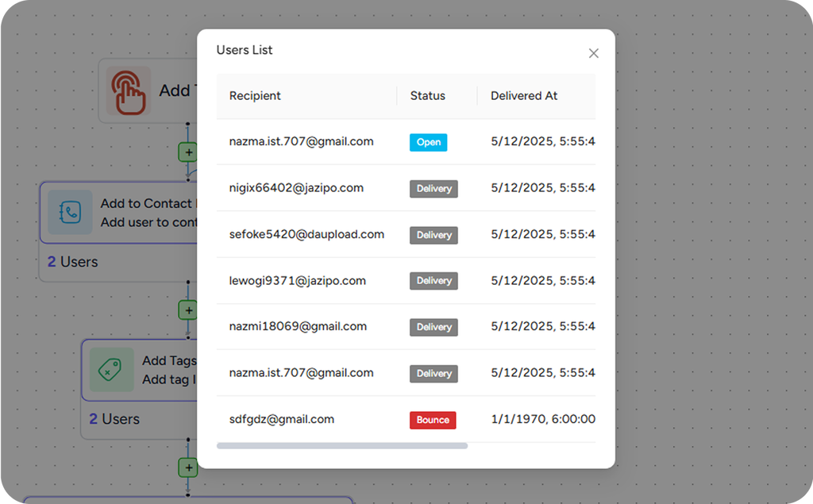Click the 1/1/1970, 6:00:00 delivered date
813x504 pixels.
[x=543, y=419]
